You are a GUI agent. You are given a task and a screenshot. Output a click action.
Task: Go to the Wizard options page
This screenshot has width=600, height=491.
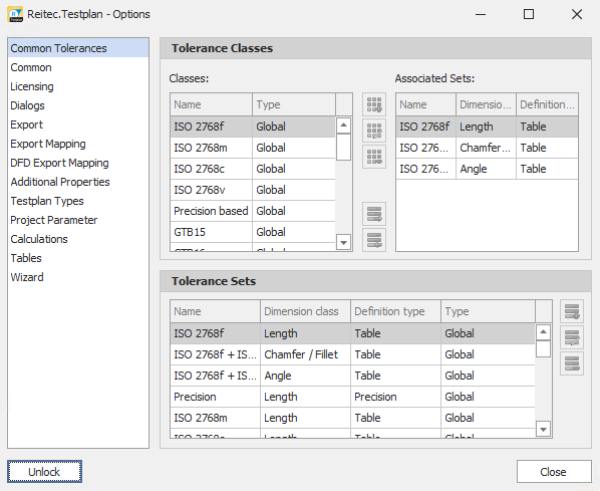click(27, 277)
